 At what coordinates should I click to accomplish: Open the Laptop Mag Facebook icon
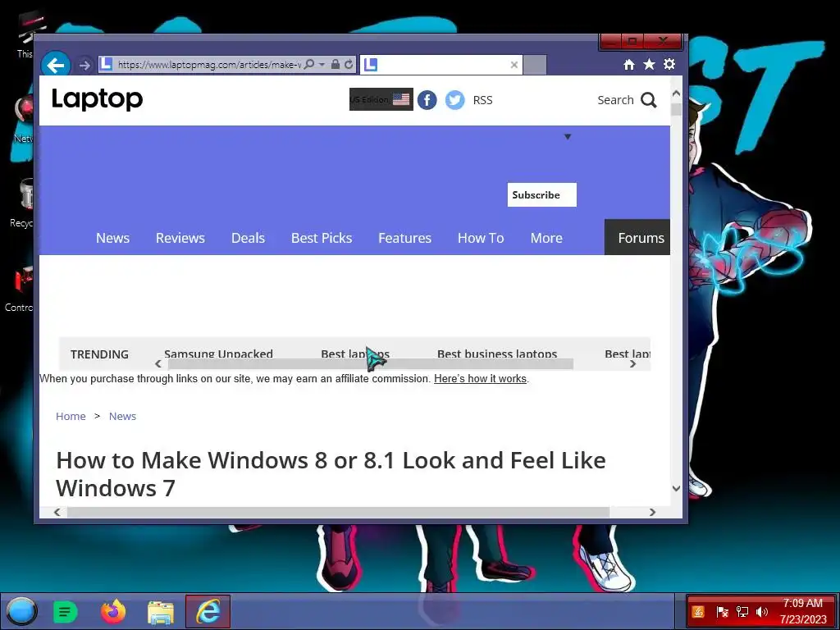pyautogui.click(x=427, y=99)
